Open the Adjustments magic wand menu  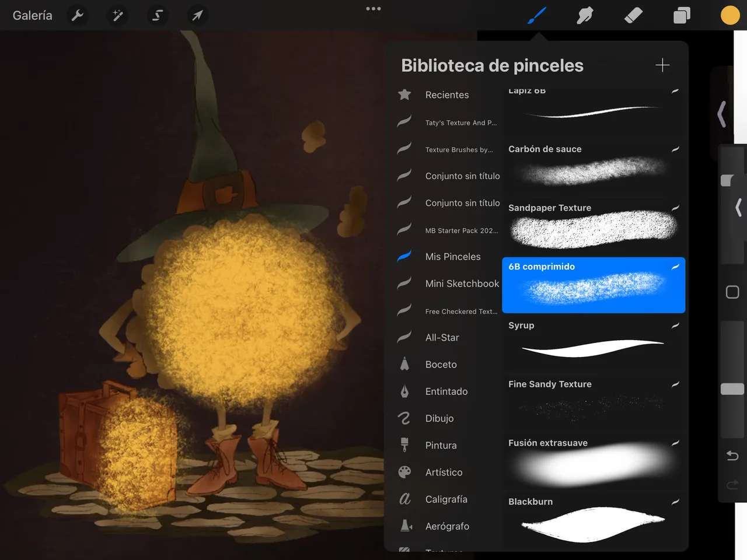(118, 16)
